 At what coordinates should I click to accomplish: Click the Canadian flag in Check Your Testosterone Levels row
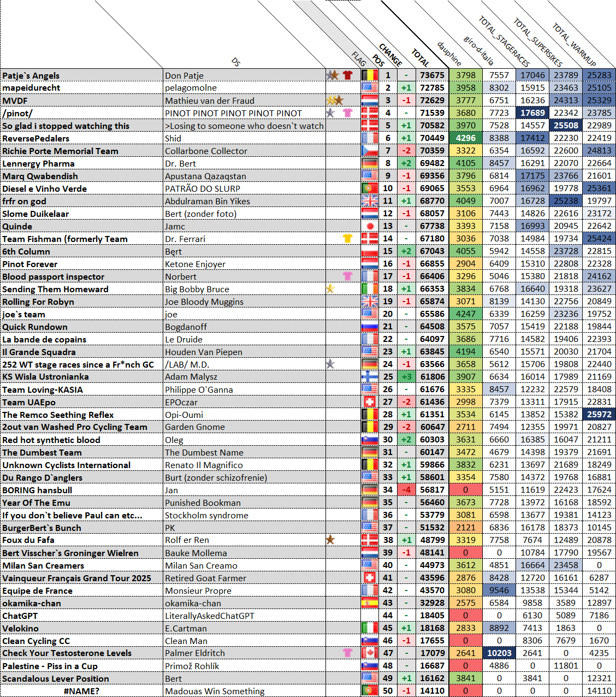click(370, 653)
